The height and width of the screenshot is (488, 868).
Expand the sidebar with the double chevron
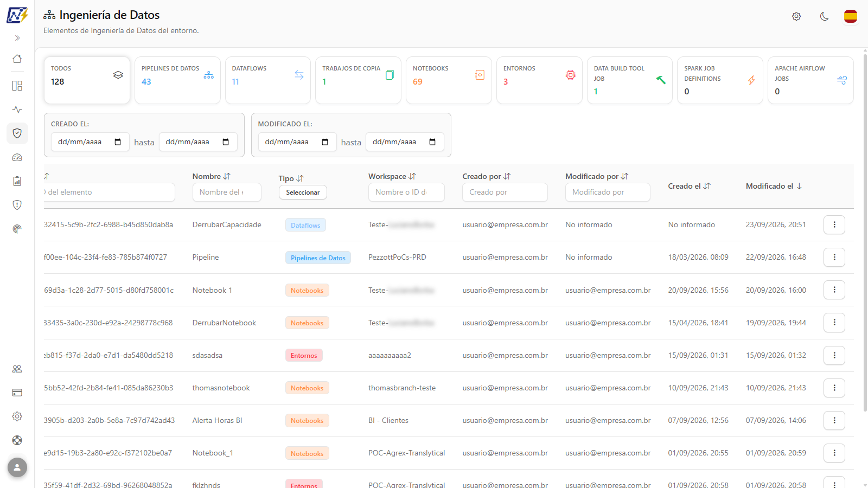17,38
